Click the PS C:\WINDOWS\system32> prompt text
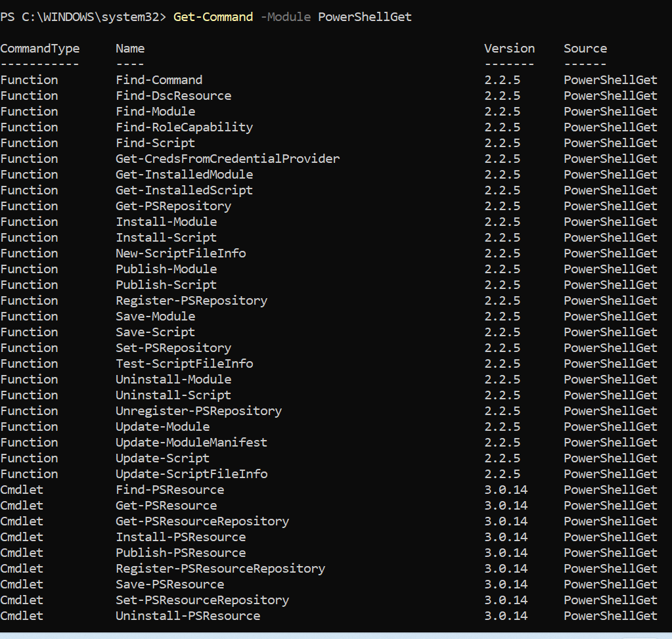672x639 pixels. 83,17
